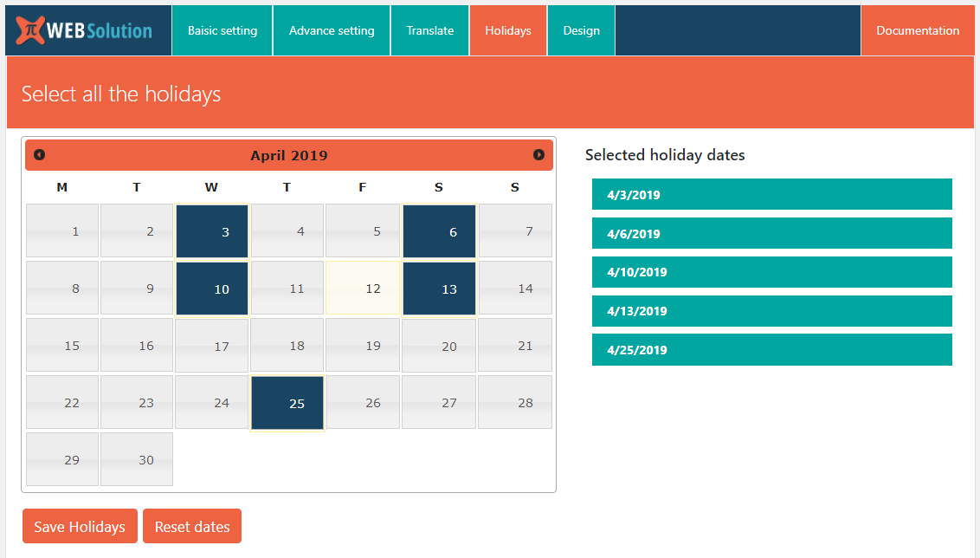Switch to the Translate tab
The width and height of the screenshot is (980, 558).
[430, 30]
